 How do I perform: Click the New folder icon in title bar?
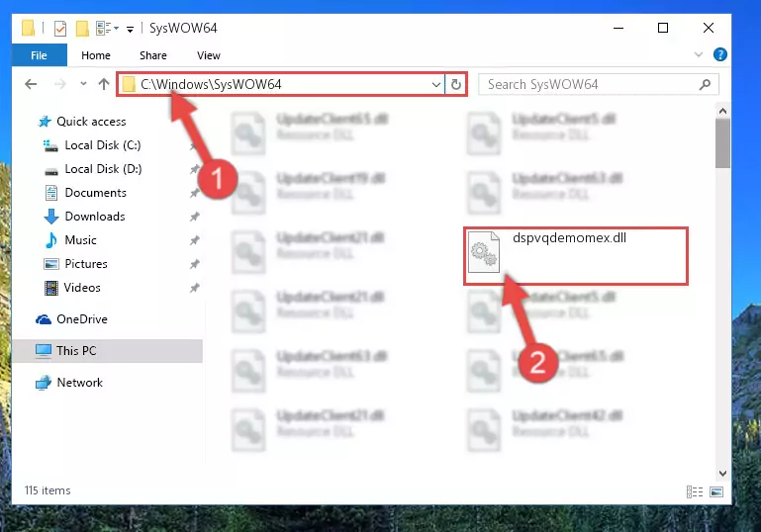coord(82,29)
